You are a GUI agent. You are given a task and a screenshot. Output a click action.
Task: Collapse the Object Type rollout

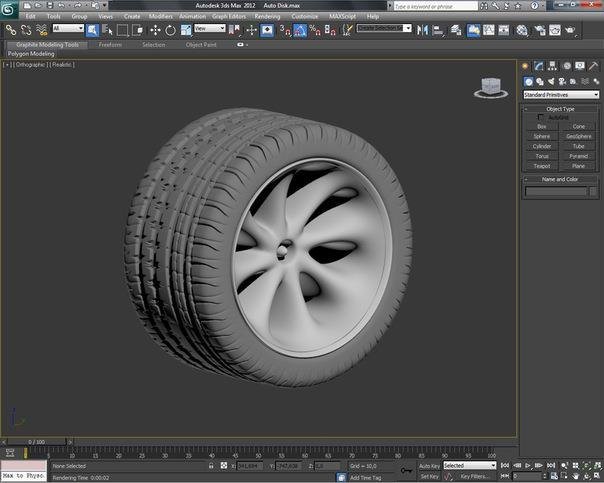coord(560,109)
